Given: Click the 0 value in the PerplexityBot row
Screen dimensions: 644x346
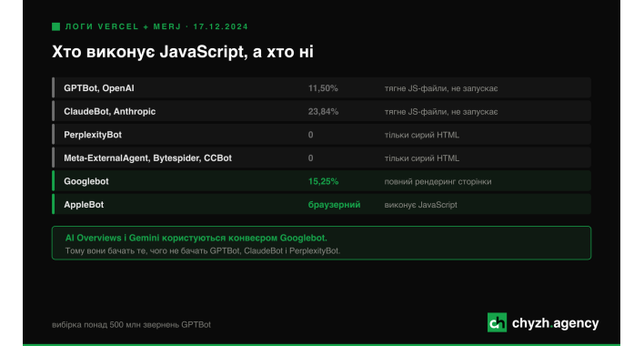Looking at the screenshot, I should 310,135.
